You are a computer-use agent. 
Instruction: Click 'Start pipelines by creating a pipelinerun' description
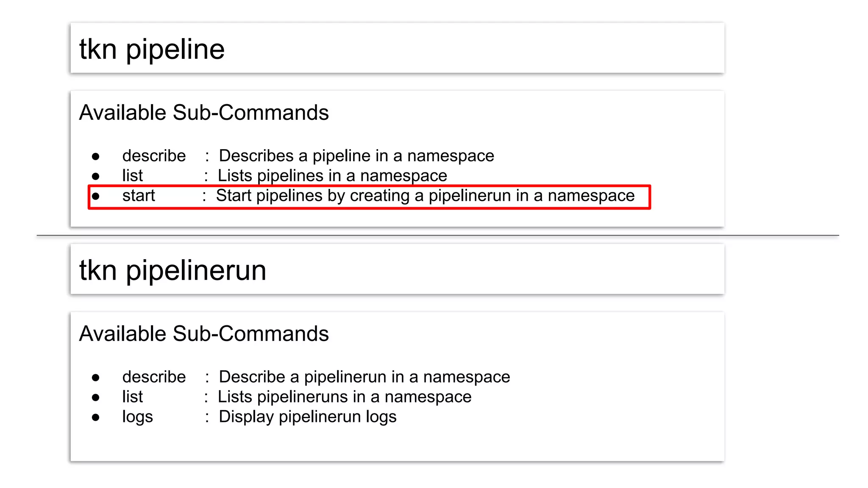[425, 196]
